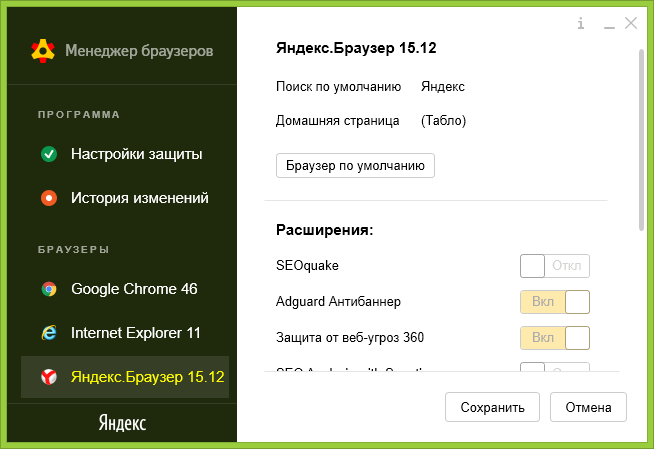
Task: Enable the SEOquake extension toggle
Action: tap(555, 266)
